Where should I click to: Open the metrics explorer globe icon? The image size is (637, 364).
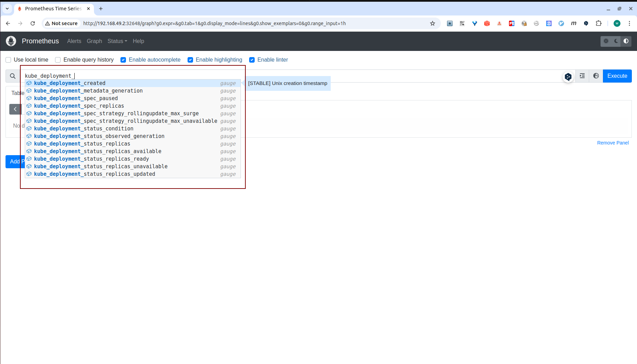tap(596, 76)
